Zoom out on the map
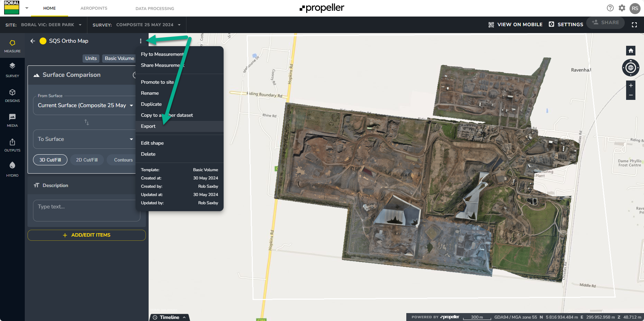This screenshot has width=644, height=321. (x=631, y=95)
